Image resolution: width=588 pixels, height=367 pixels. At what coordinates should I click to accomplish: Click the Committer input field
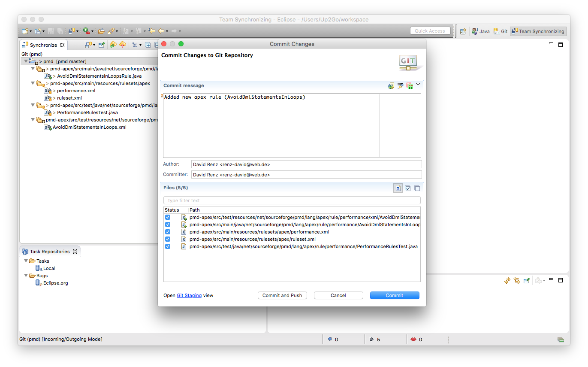(306, 175)
